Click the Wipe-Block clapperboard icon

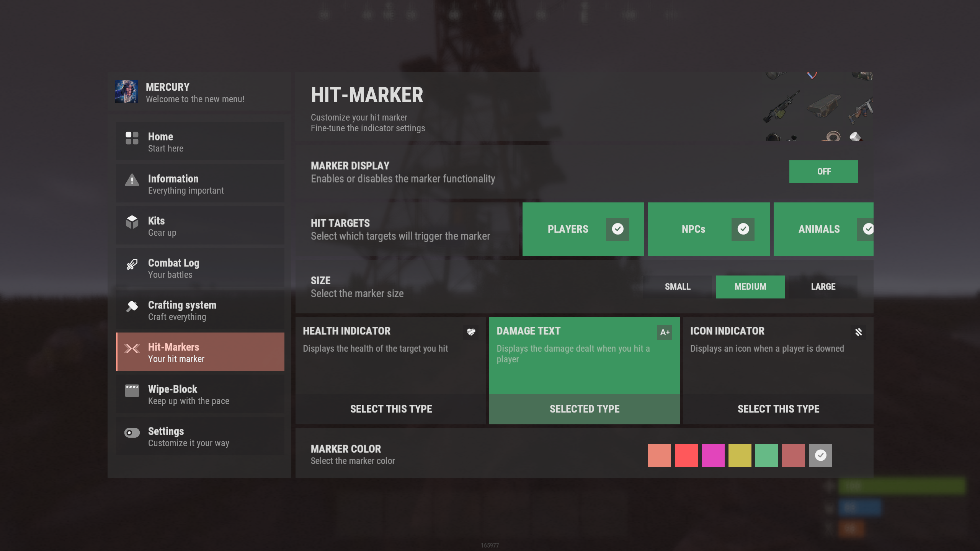point(132,391)
